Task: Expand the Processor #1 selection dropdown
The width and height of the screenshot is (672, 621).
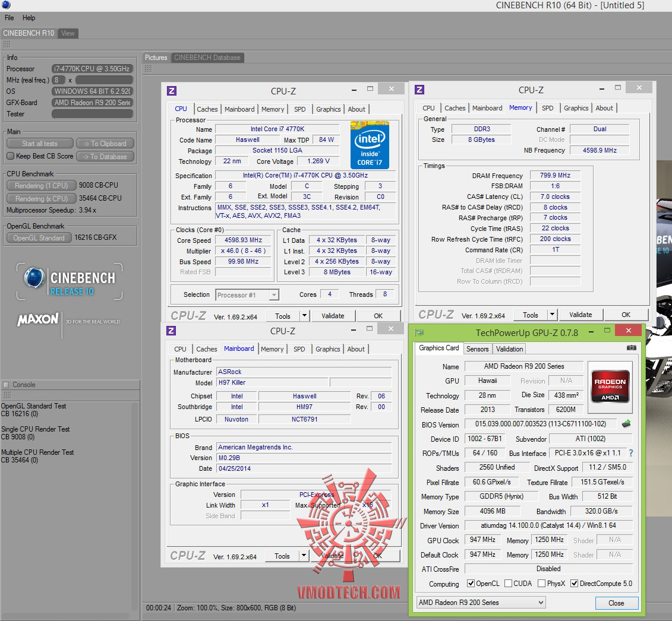Action: (273, 295)
